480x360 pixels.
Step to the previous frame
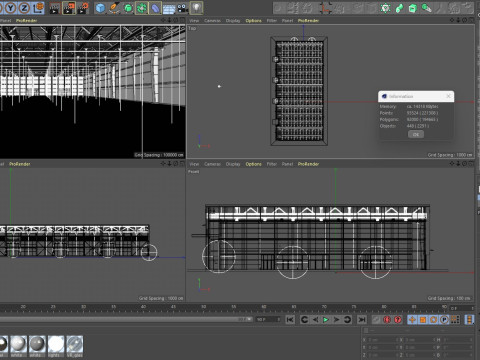point(315,320)
